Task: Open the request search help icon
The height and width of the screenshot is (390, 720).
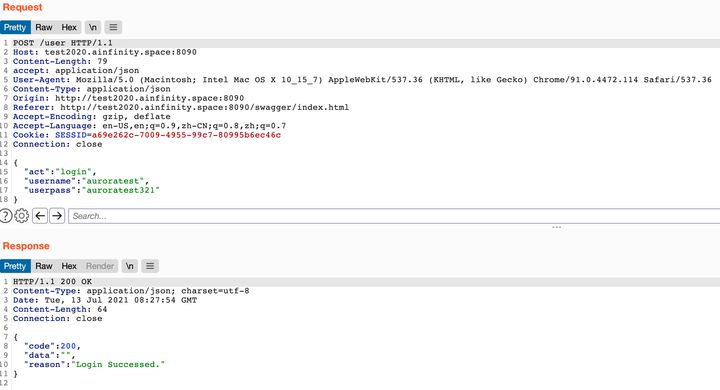Action: click(5, 215)
